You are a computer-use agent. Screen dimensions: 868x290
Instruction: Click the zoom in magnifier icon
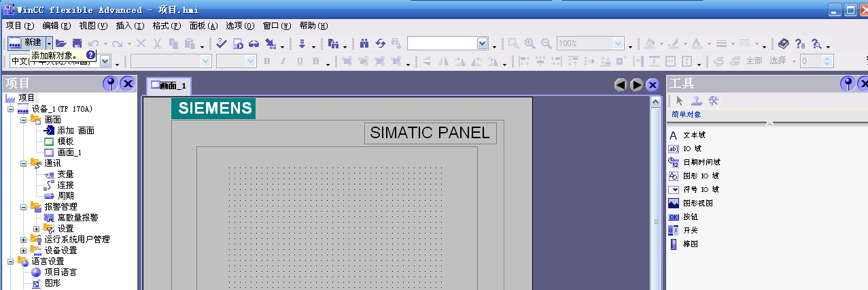530,44
